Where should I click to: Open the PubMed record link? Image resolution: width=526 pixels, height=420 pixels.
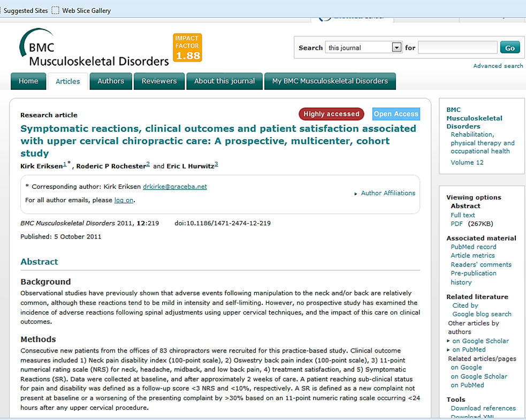(474, 247)
